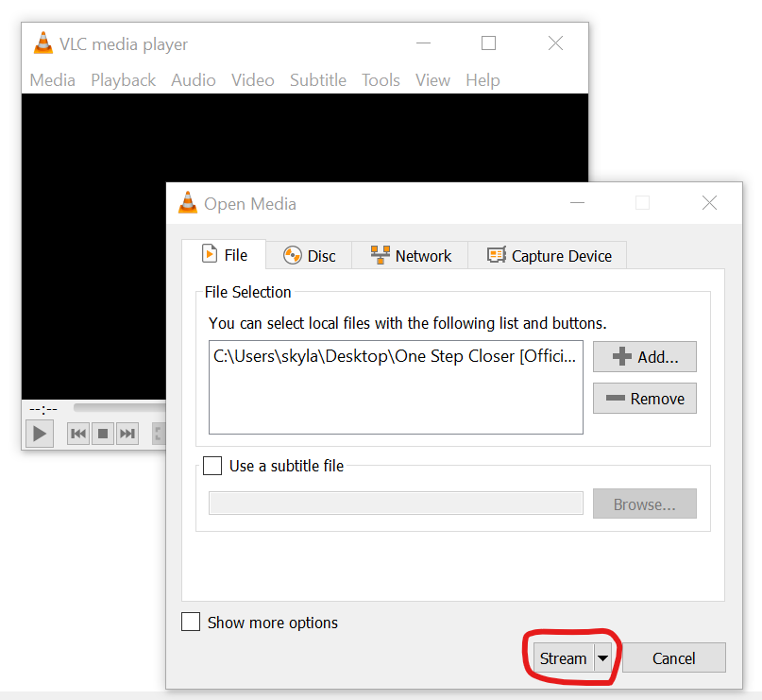Click the VLC seek bar slider
This screenshot has width=762, height=700.
pos(120,407)
